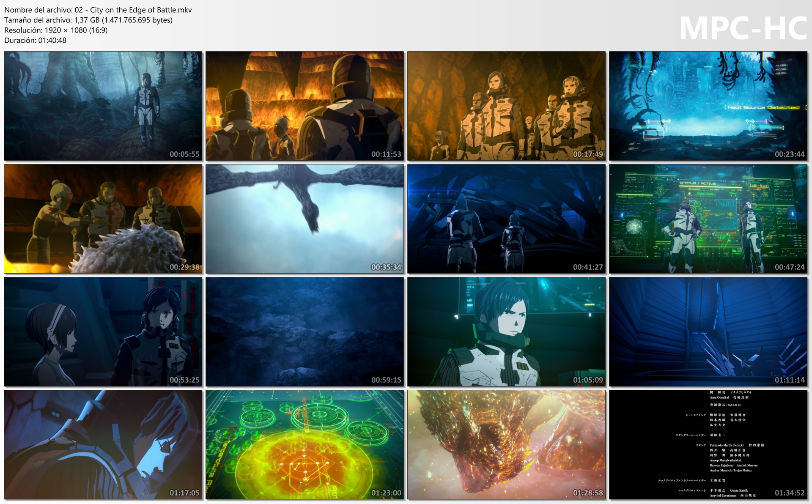812x504 pixels.
Task: Select the flying creature thumbnail at 00:35:34
Action: coord(305,219)
